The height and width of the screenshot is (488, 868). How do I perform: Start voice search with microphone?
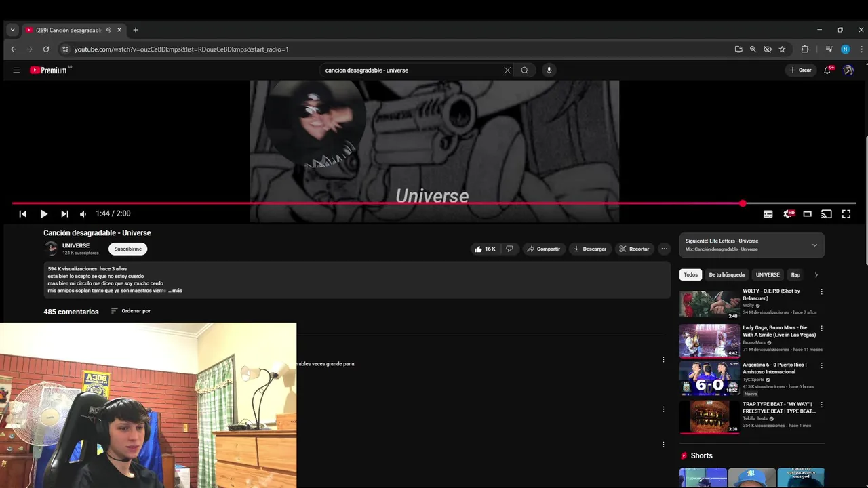[549, 70]
